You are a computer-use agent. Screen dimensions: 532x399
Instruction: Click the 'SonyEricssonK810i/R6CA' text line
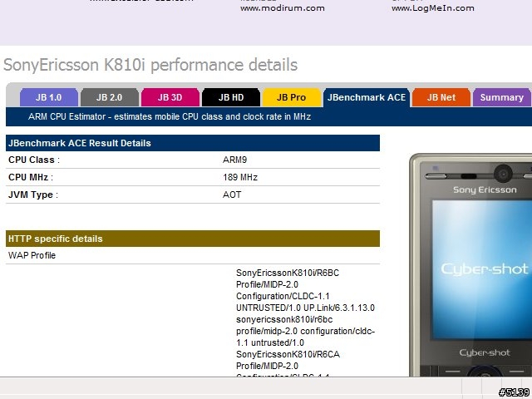288,355
